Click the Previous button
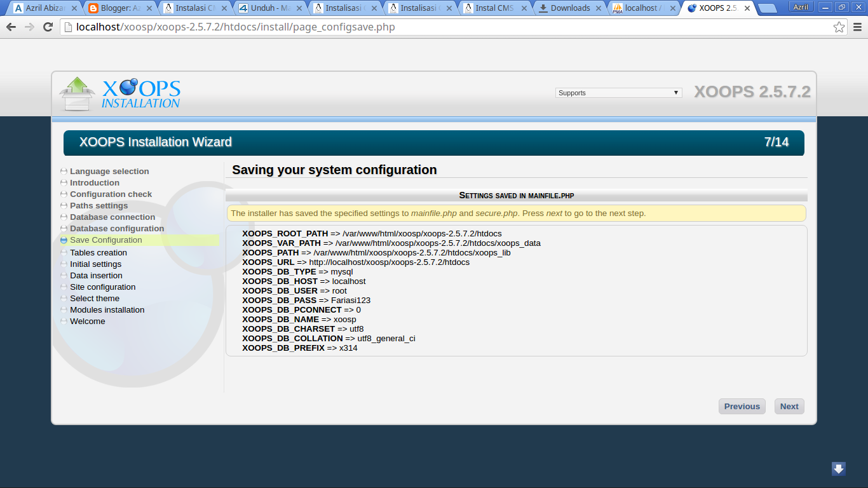Screen dimensions: 868x488 pyautogui.click(x=742, y=407)
